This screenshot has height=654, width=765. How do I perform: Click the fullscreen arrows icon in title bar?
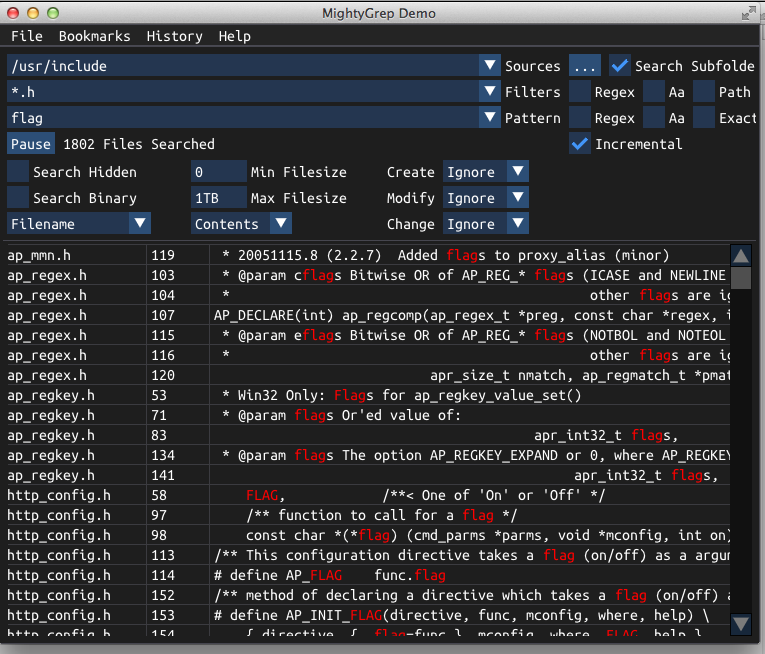point(749,13)
